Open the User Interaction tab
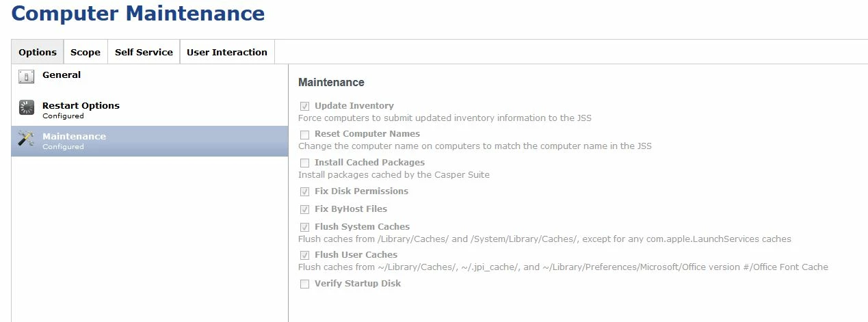The width and height of the screenshot is (868, 322). click(227, 52)
